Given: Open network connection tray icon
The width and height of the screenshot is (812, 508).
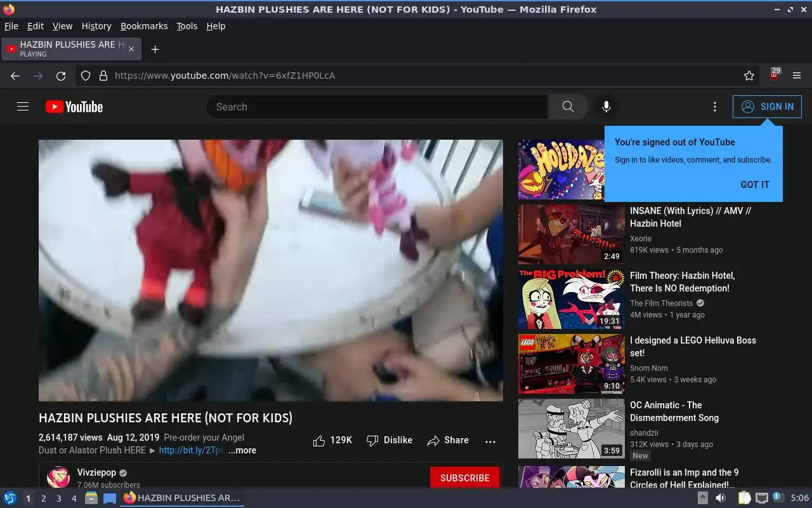Looking at the screenshot, I should 761,498.
